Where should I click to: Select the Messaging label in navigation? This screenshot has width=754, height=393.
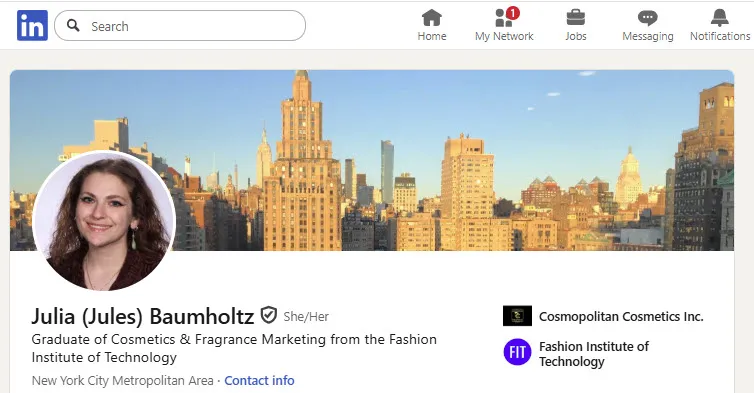[x=648, y=36]
